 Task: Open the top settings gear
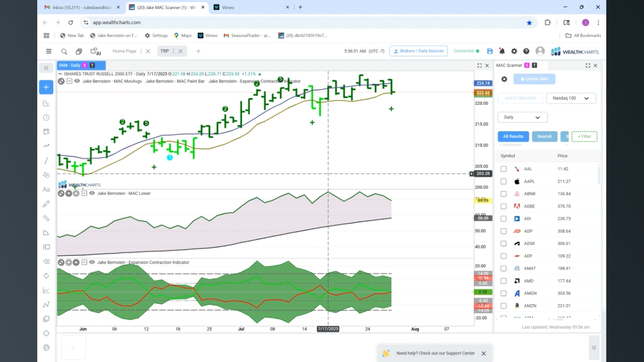click(x=514, y=51)
